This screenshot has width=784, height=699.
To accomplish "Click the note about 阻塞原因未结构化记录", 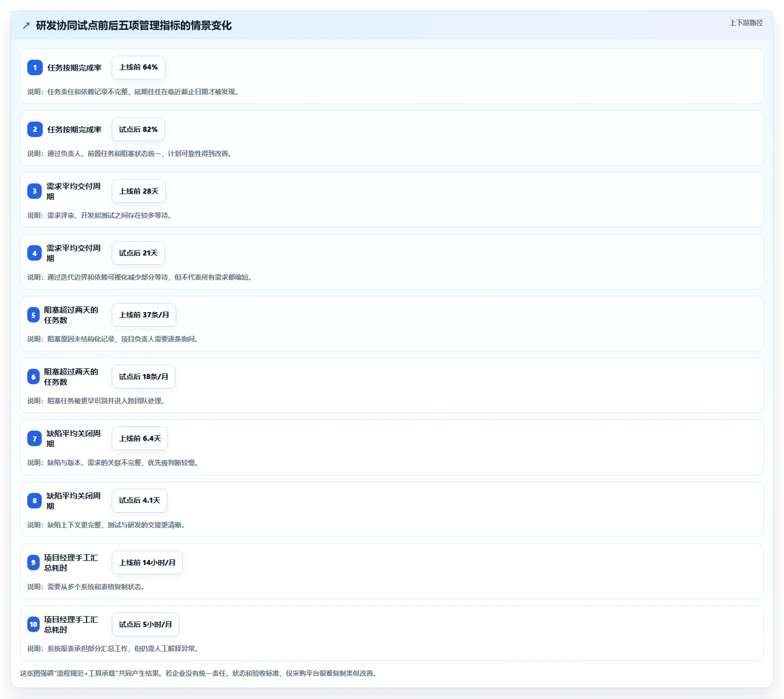I will (113, 339).
